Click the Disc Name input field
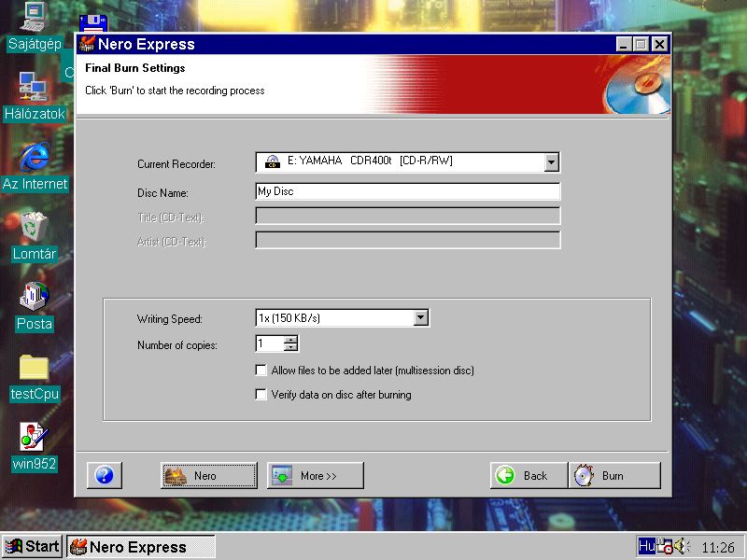The image size is (747, 560). [x=408, y=191]
